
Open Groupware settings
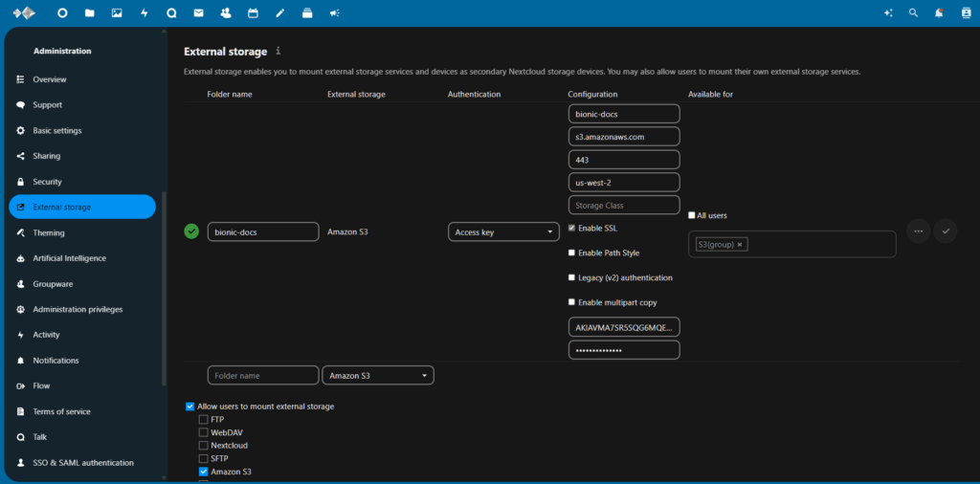point(82,283)
